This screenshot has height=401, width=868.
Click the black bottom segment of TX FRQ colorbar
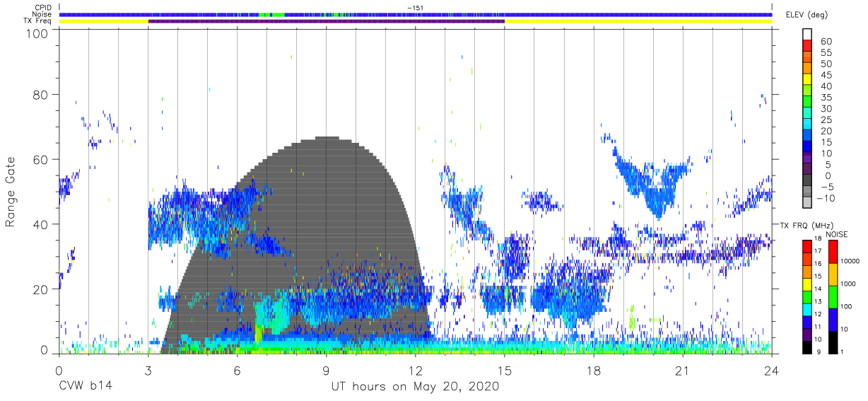pyautogui.click(x=807, y=347)
